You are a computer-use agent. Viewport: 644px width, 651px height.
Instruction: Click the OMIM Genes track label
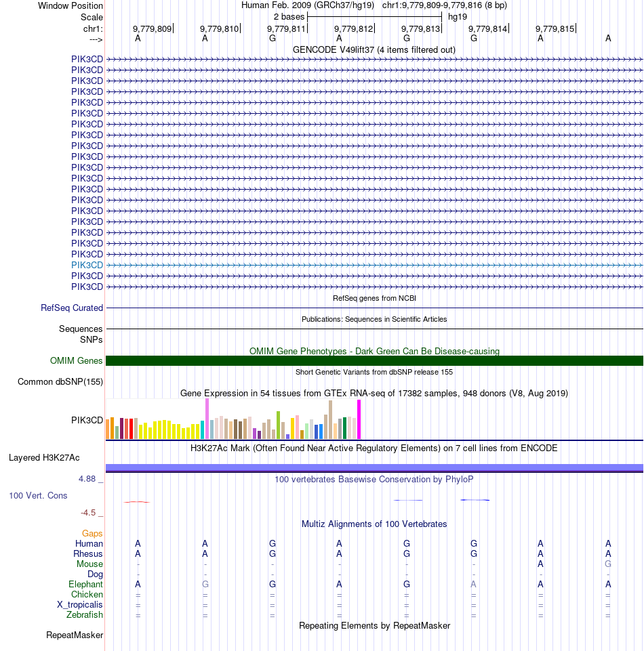[x=76, y=361]
